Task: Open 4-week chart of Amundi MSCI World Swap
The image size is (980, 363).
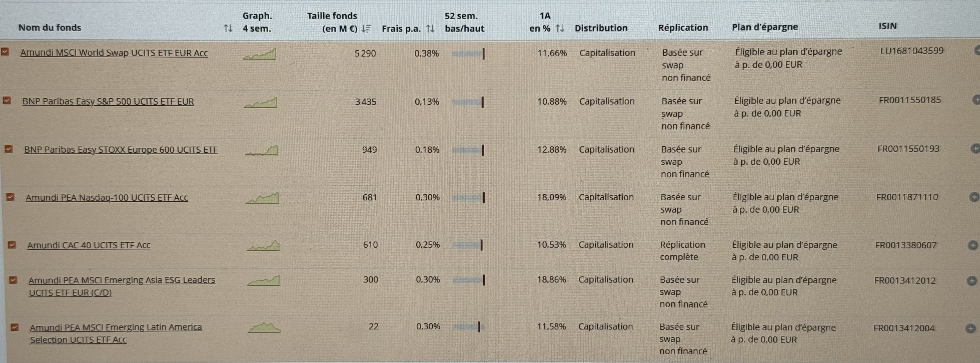Action: click(260, 54)
